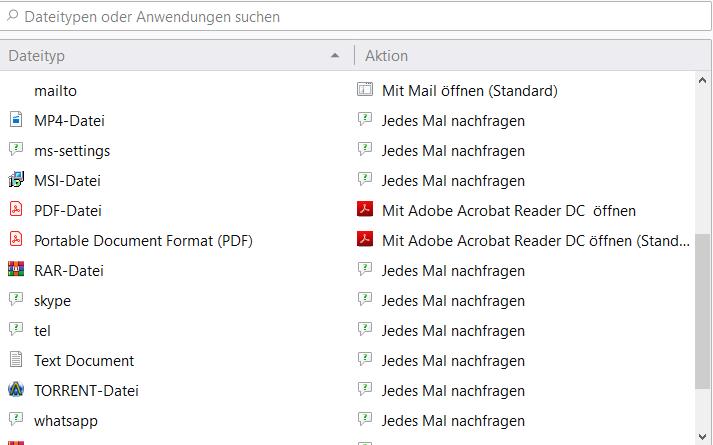Change the action for Portable Document Format (PDF)
This screenshot has height=445, width=713.
tap(535, 241)
